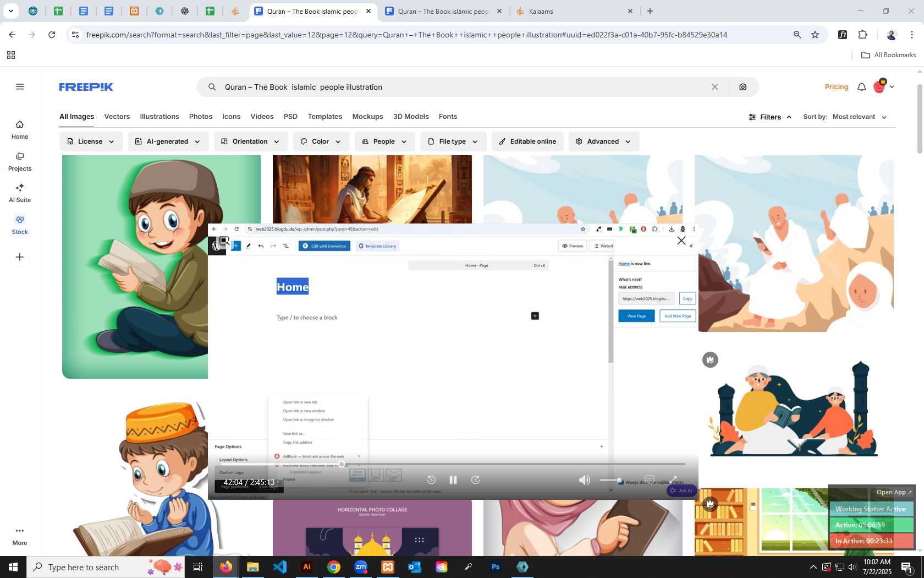Open Photoshop from the taskbar
This screenshot has width=924, height=578.
point(496,567)
